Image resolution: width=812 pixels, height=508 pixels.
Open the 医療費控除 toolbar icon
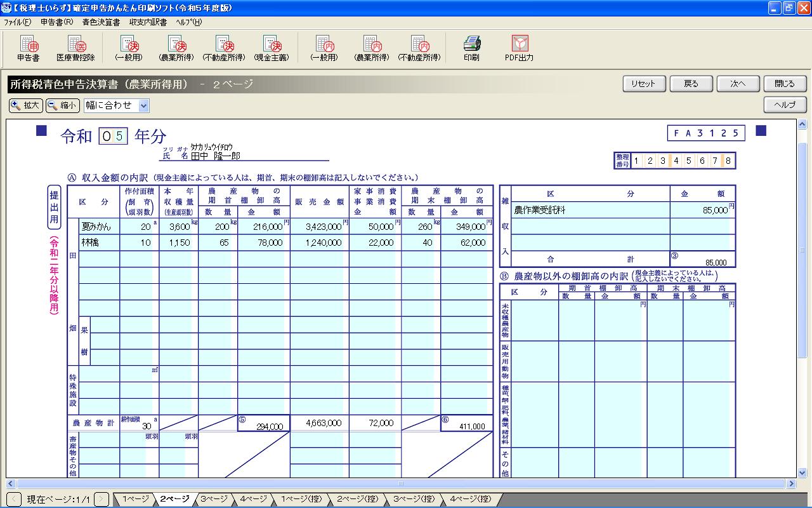point(75,48)
